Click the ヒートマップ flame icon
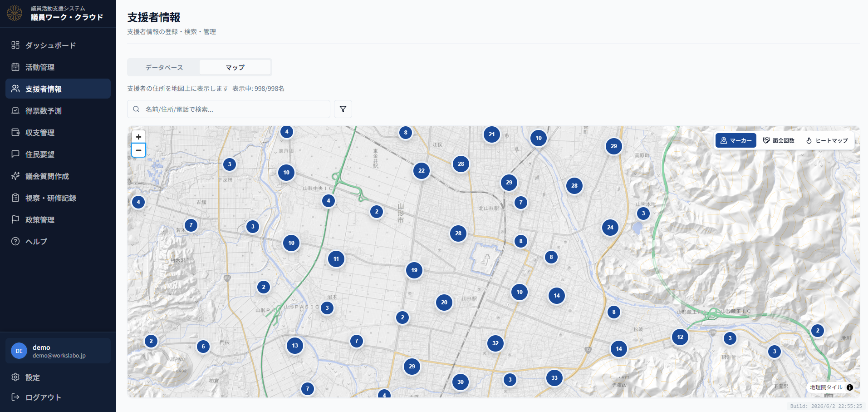 [x=809, y=140]
